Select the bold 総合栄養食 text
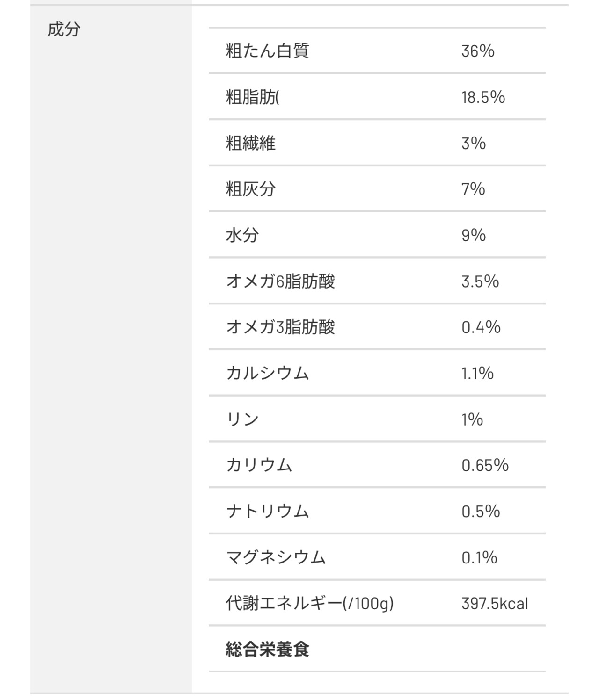Viewport: 599px width, 700px height. [x=267, y=649]
